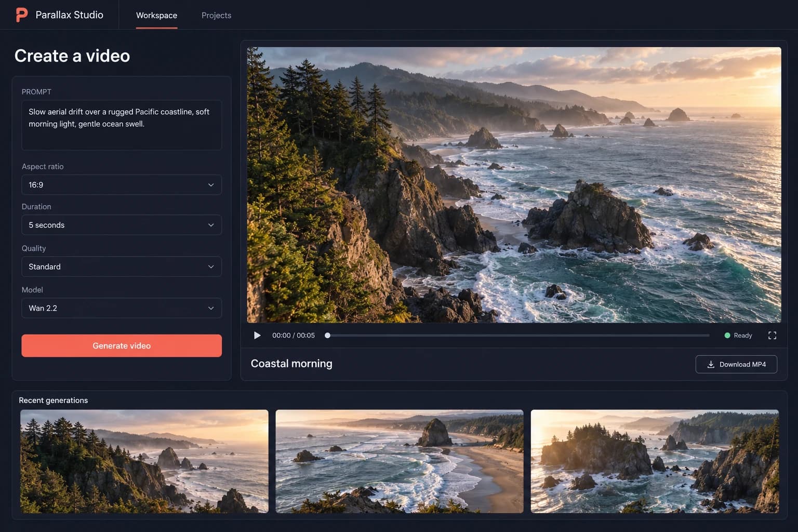The height and width of the screenshot is (532, 798).
Task: Edit the prompt text field
Action: (x=122, y=125)
